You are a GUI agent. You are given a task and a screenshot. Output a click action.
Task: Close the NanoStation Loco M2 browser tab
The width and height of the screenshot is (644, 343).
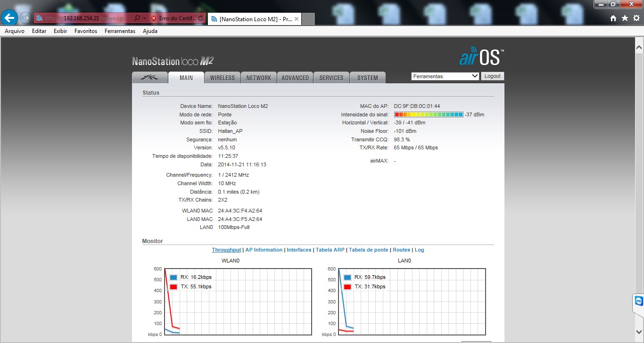pos(296,19)
